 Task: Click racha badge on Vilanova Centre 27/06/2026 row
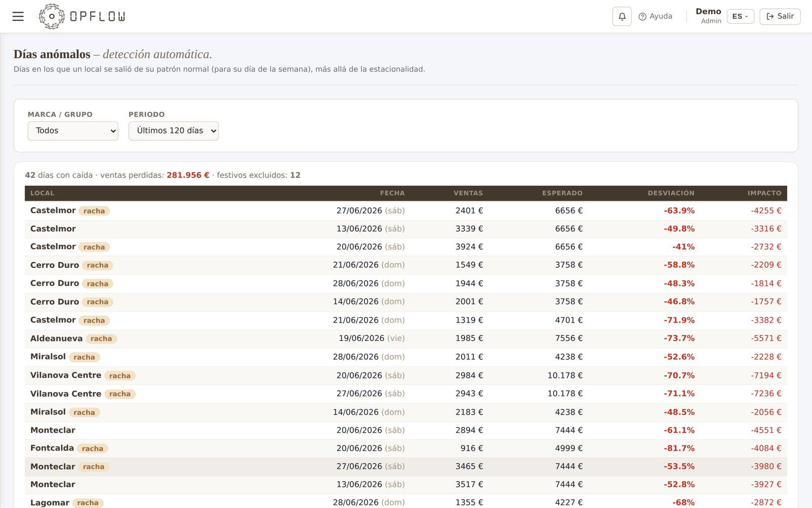coord(120,394)
